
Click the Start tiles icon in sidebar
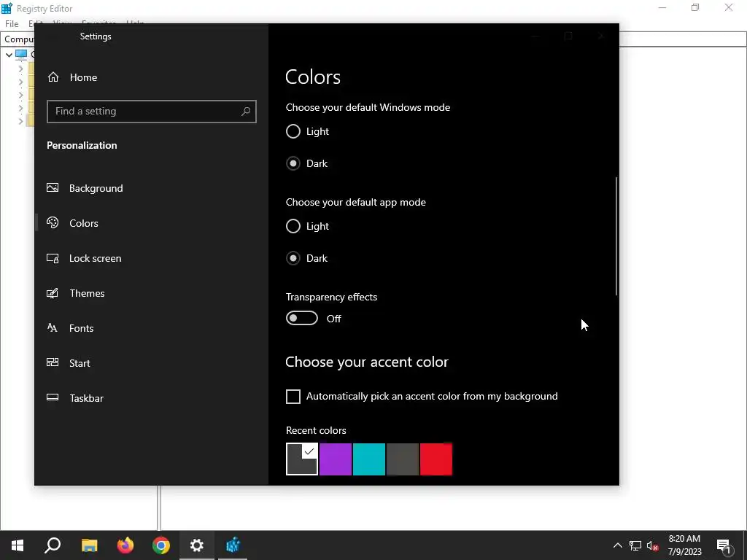(53, 362)
